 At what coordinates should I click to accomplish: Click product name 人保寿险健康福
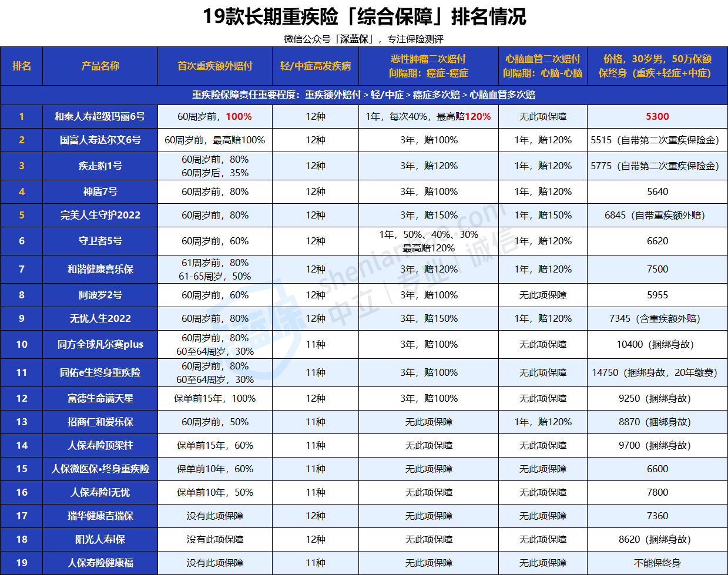(100, 563)
